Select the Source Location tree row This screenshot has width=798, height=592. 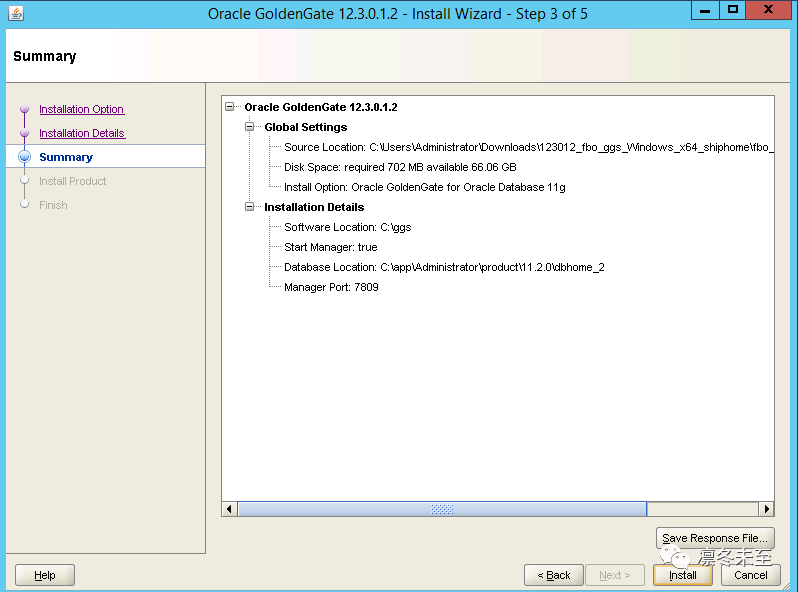[x=529, y=147]
